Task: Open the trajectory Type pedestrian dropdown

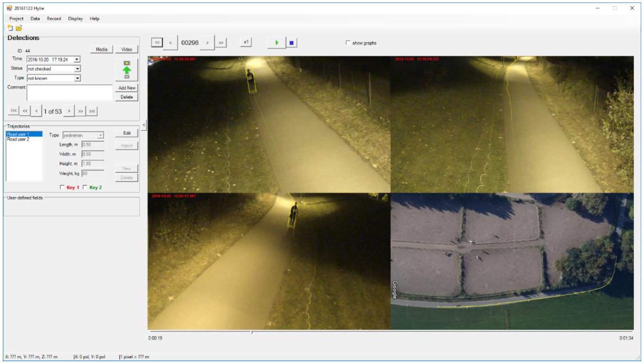Action: coord(101,135)
